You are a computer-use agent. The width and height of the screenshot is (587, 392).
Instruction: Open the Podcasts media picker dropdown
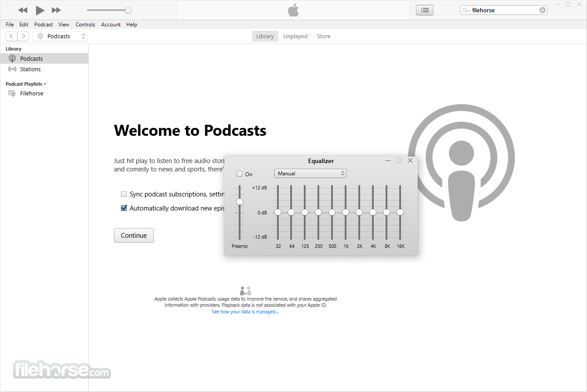pos(60,36)
